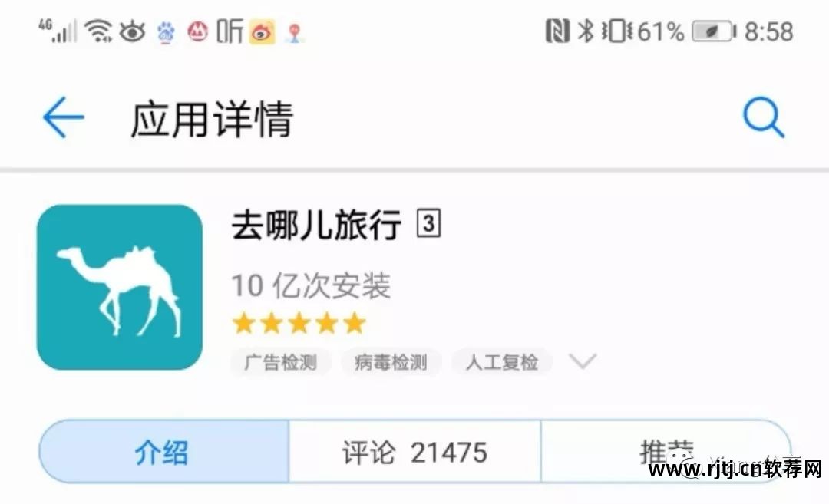
Task: Tap the Bluetooth status icon
Action: click(x=585, y=31)
